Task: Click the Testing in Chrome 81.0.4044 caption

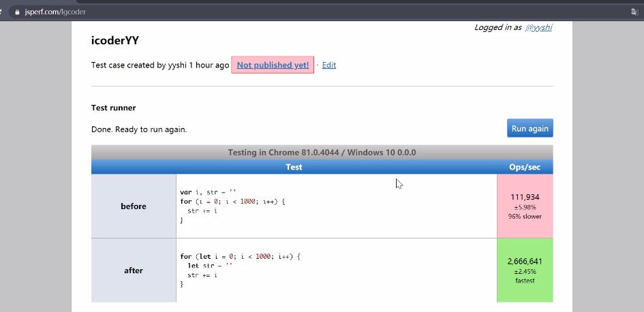Action: [322, 153]
